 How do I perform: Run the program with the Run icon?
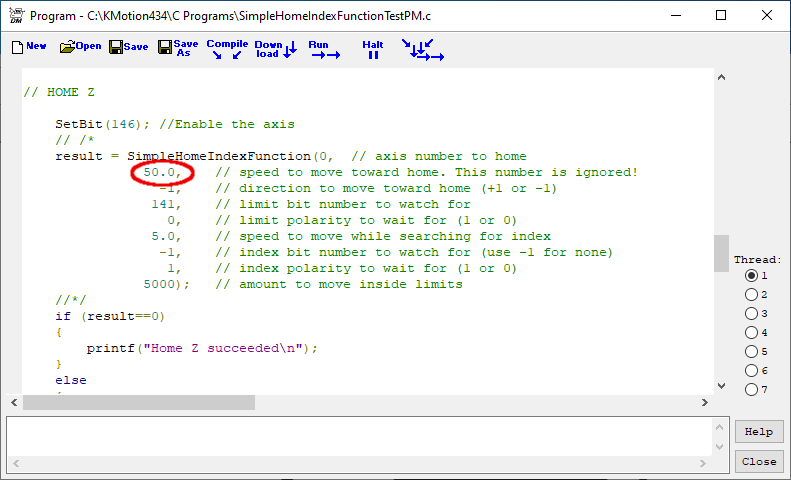(x=323, y=49)
